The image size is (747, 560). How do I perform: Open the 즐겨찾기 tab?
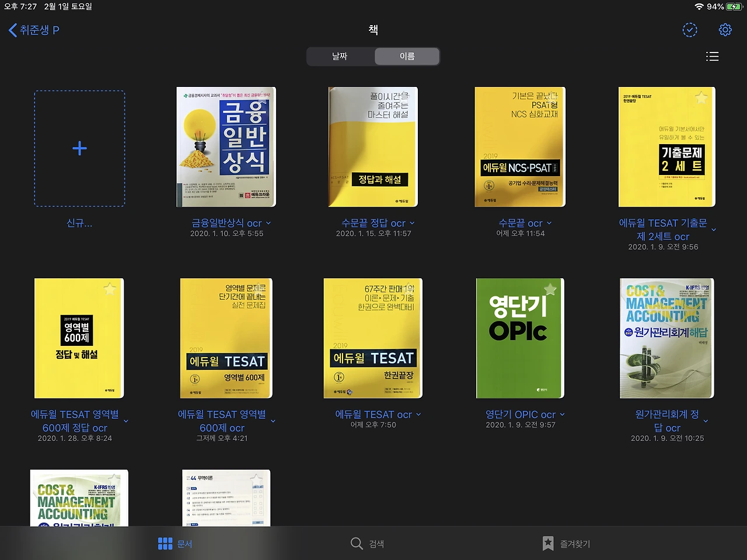point(566,544)
